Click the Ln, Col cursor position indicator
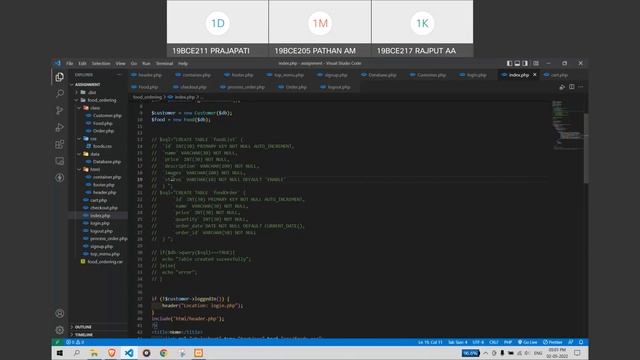The width and height of the screenshot is (640, 360). point(430,342)
